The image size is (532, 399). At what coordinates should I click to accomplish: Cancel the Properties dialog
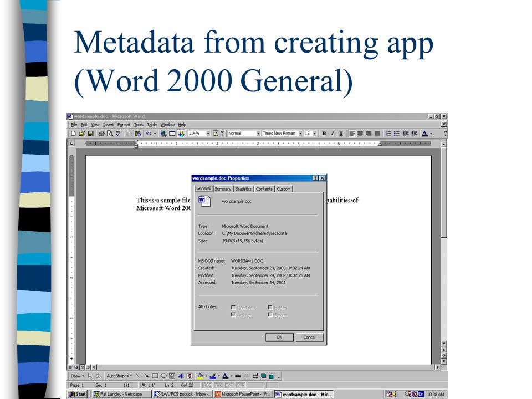point(309,337)
